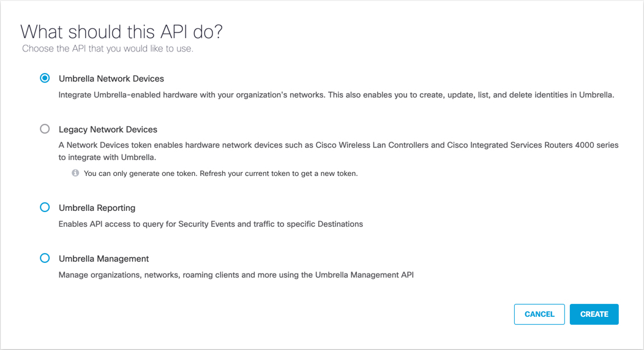Click the 'What should this API do?' heading

tap(122, 31)
